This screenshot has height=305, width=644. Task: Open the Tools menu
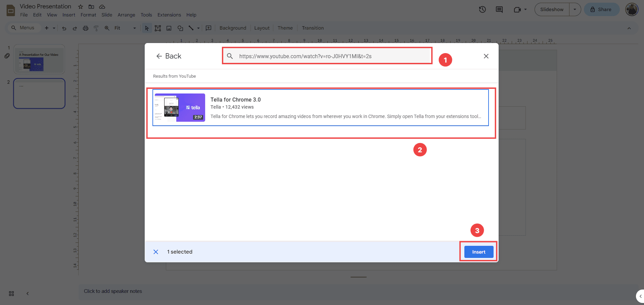146,15
